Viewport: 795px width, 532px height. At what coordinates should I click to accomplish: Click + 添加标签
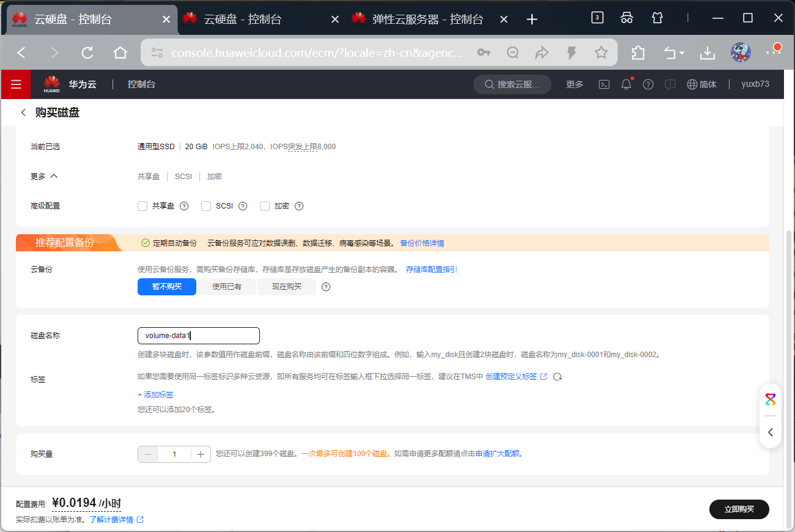point(155,395)
